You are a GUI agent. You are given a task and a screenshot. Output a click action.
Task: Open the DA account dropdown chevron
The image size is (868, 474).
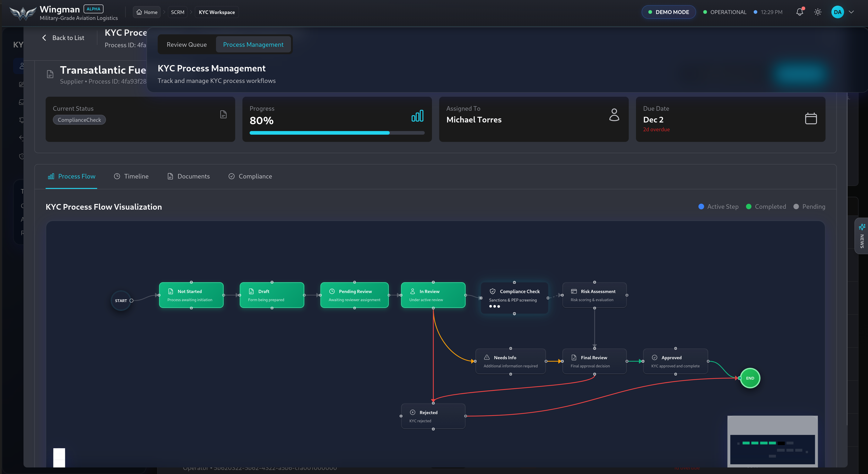click(x=852, y=12)
